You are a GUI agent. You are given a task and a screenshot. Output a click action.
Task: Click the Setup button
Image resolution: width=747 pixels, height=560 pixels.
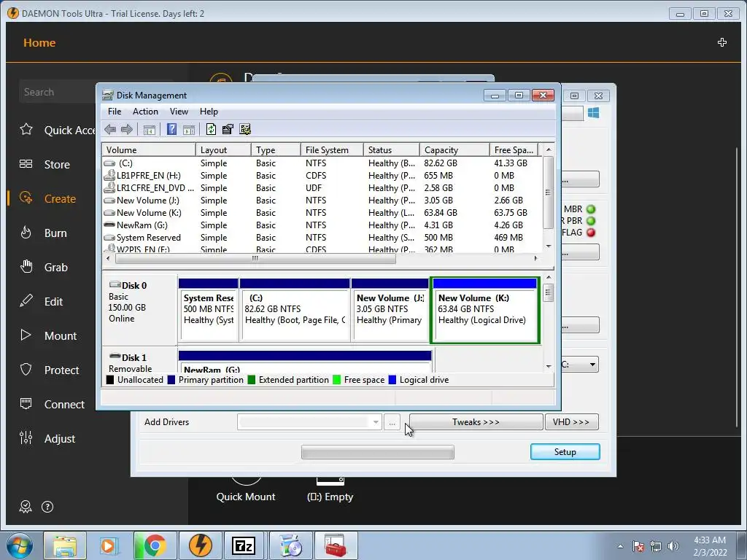coord(565,452)
